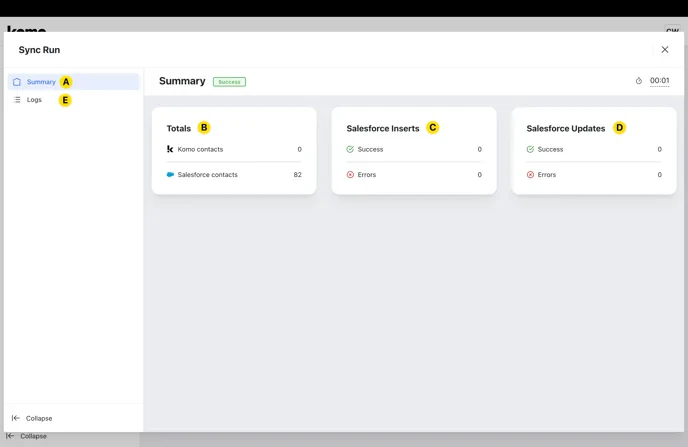Viewport: 688px width, 447px height.
Task: Click the Komo logo icon in Totals
Action: coord(170,149)
